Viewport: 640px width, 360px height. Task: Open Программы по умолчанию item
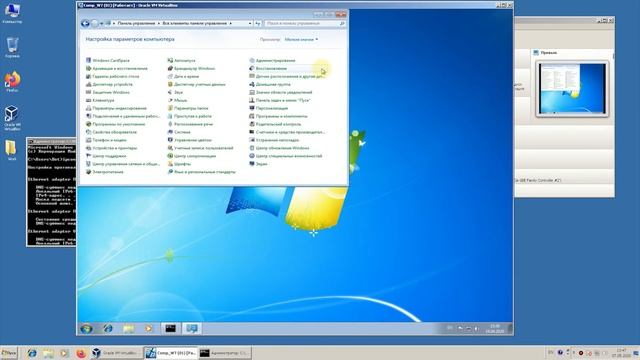pos(116,124)
